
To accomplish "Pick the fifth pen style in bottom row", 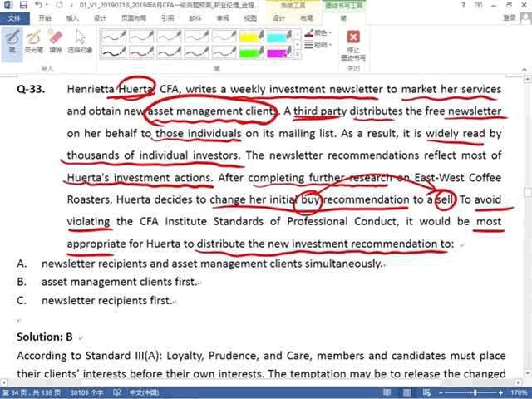I will coord(224,52).
